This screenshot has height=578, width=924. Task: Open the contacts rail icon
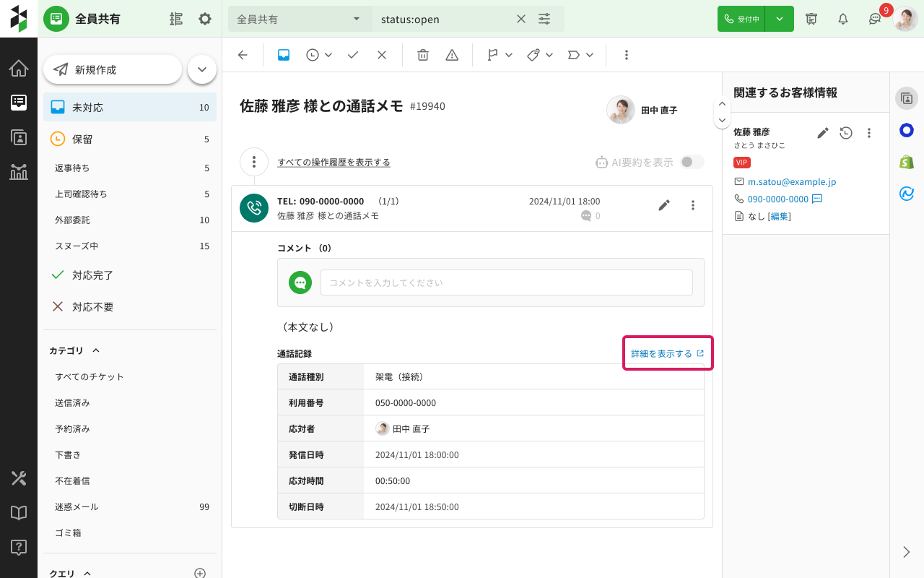[19, 137]
